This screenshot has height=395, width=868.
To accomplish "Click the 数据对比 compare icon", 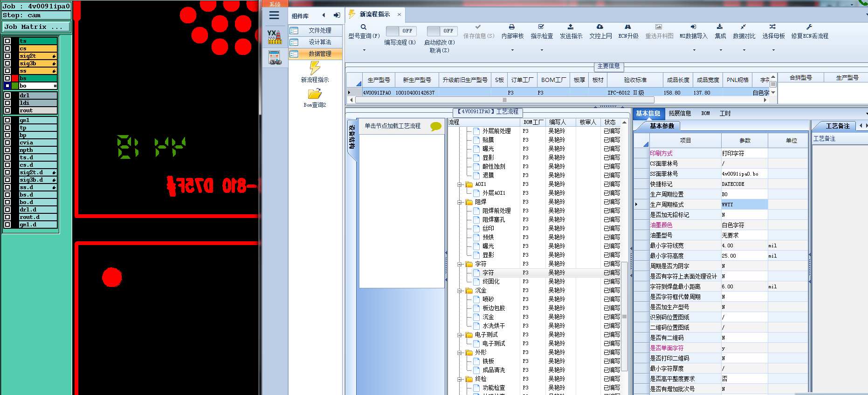I will 744,27.
